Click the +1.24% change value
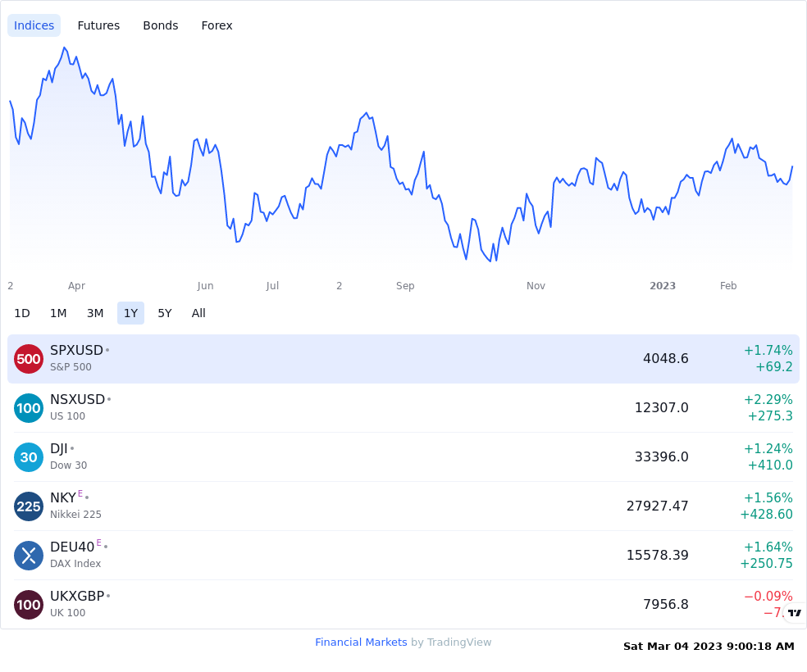Screen dimensions: 807x672 pyautogui.click(x=768, y=449)
